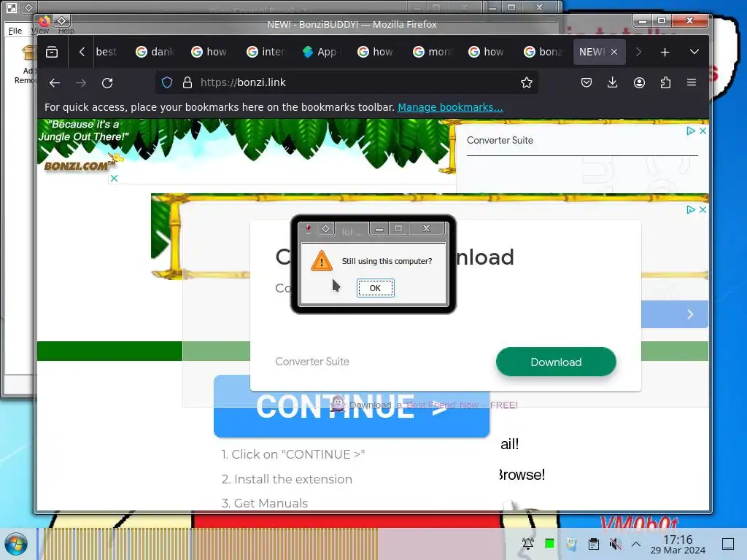This screenshot has height=560, width=747.
Task: Click the https://bonzi.link address field
Action: tap(347, 82)
